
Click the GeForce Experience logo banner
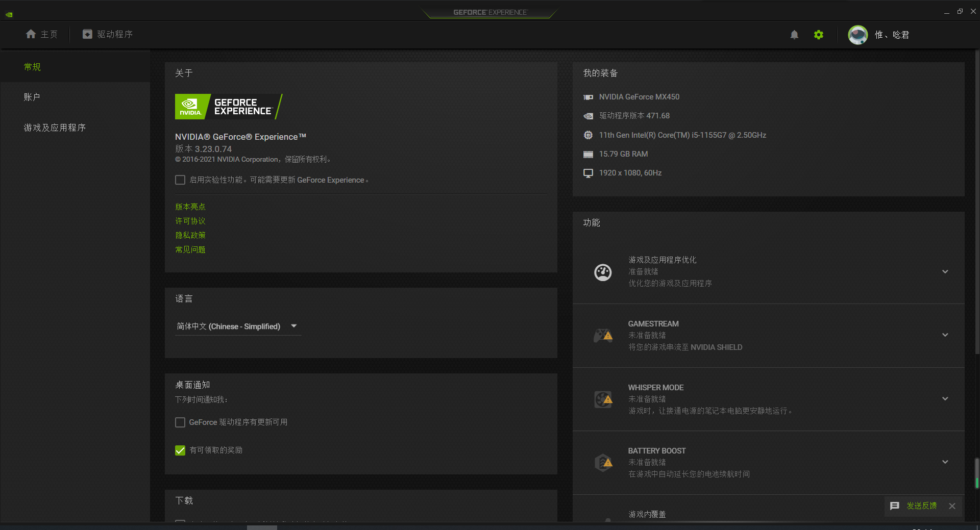(229, 107)
